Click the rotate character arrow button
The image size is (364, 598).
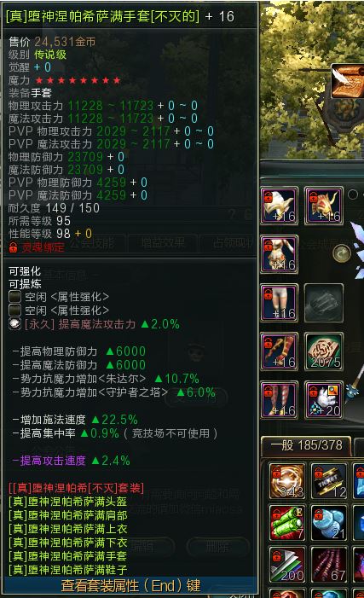pos(342,253)
